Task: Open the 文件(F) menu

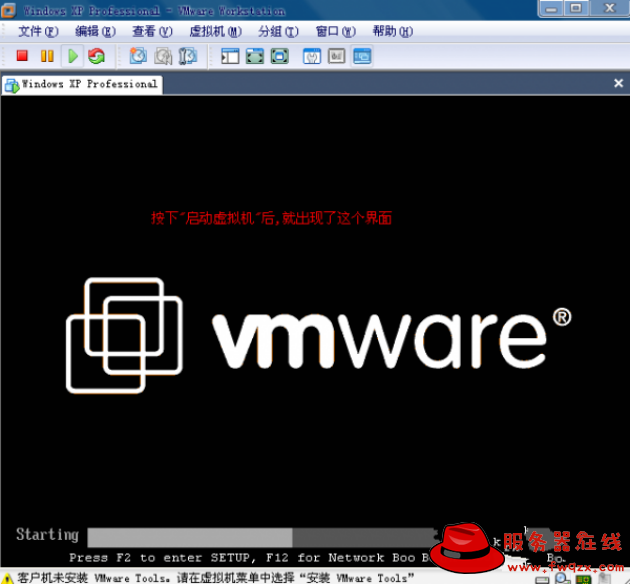Action: coord(38,31)
